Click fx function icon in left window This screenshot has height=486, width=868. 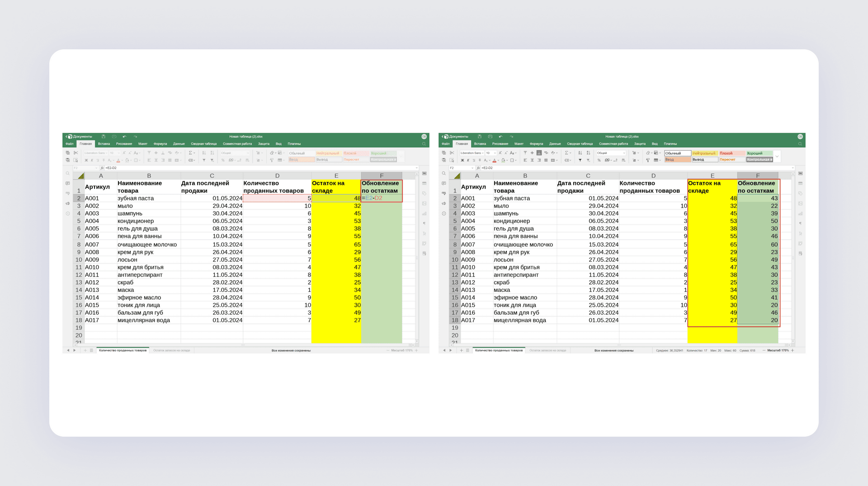pyautogui.click(x=102, y=168)
